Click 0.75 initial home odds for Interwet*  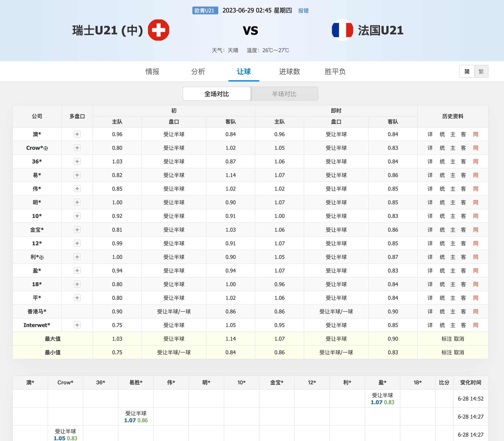pos(117,325)
